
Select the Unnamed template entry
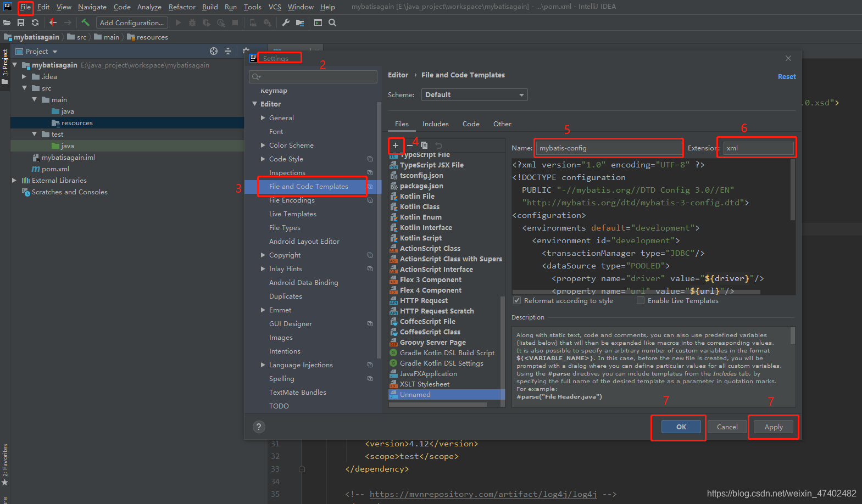(x=415, y=394)
